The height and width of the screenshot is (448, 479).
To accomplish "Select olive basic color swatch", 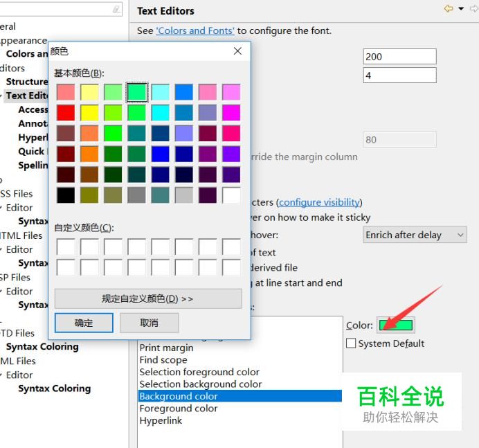I will click(x=89, y=195).
